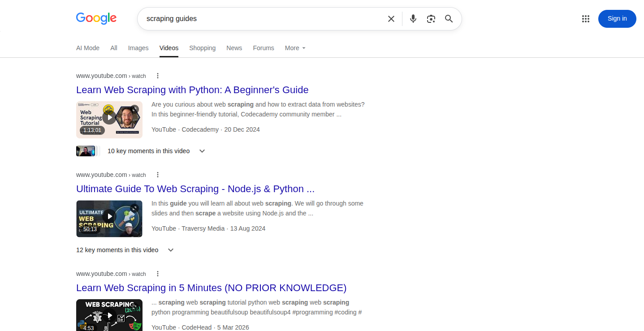644x331 pixels.
Task: Click youtube.com URL above CodeHead result
Action: [111, 274]
